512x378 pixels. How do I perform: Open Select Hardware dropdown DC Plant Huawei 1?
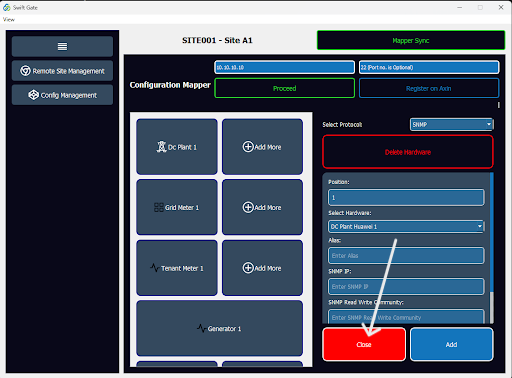point(406,227)
